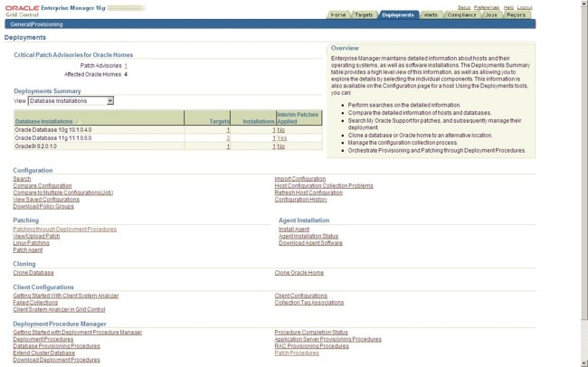Image resolution: width=588 pixels, height=367 pixels.
Task: Open Agent Installation Status
Action: click(x=308, y=236)
